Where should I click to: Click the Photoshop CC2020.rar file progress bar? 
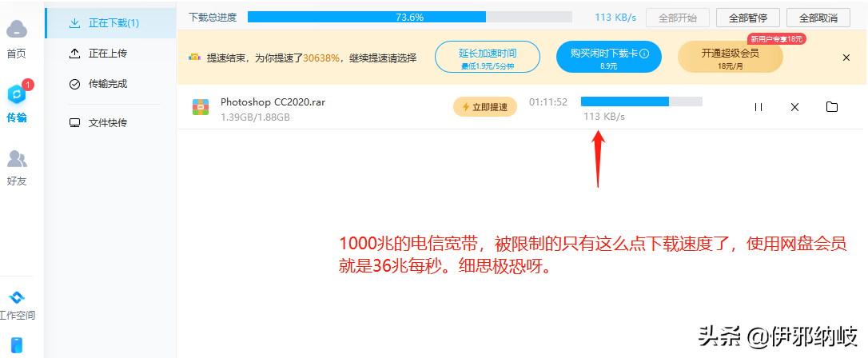(x=642, y=101)
